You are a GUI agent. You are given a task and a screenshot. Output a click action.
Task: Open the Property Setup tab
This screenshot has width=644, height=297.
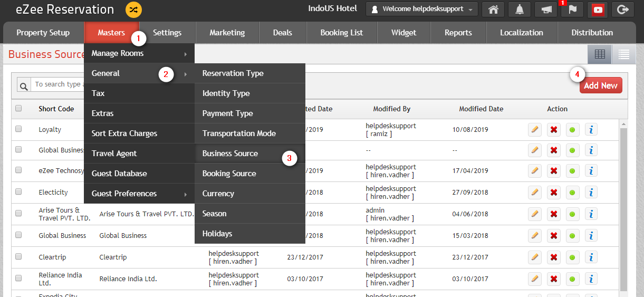(x=43, y=33)
